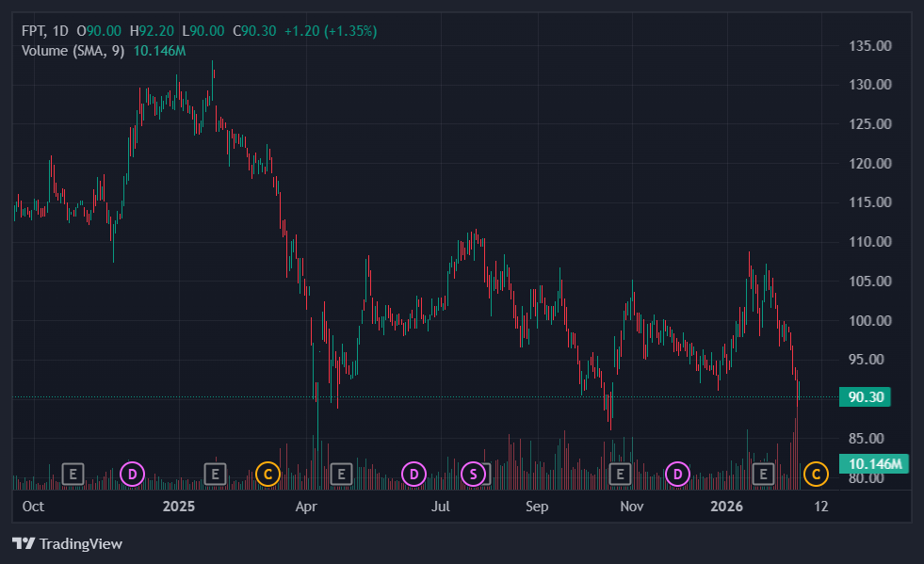Click the 2025 label on time axis
Image resolution: width=924 pixels, height=564 pixels.
(x=178, y=507)
